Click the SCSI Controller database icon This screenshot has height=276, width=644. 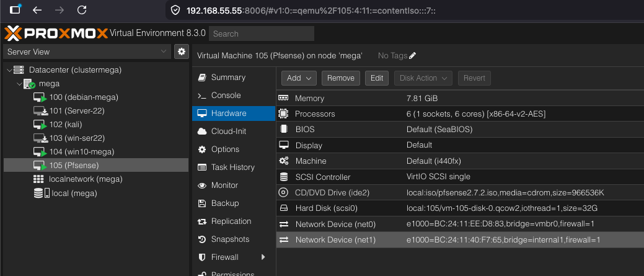click(283, 177)
